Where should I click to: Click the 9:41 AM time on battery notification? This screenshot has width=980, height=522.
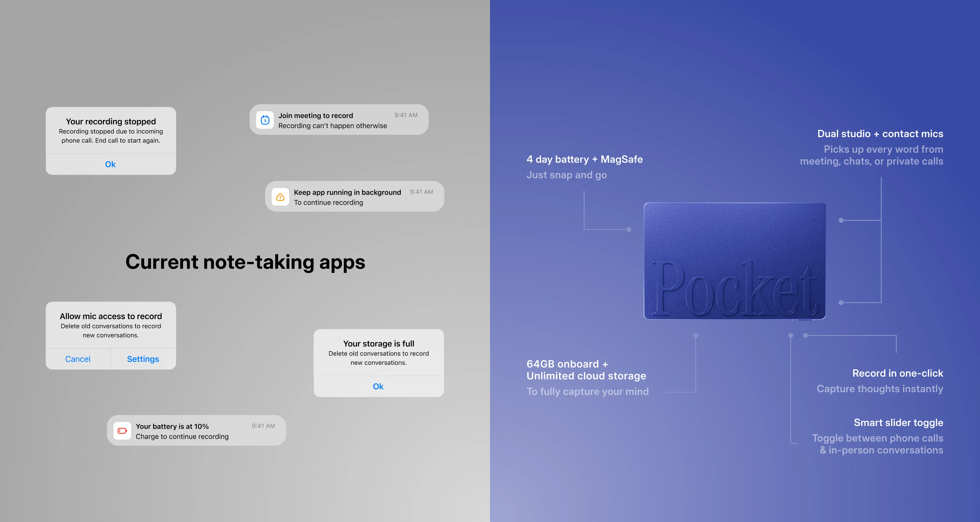(263, 426)
